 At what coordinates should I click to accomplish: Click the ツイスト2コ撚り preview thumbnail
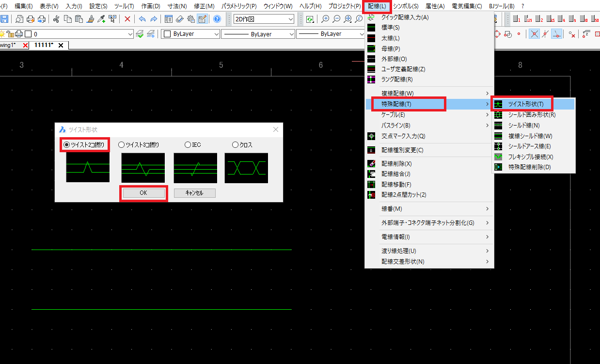[87, 168]
